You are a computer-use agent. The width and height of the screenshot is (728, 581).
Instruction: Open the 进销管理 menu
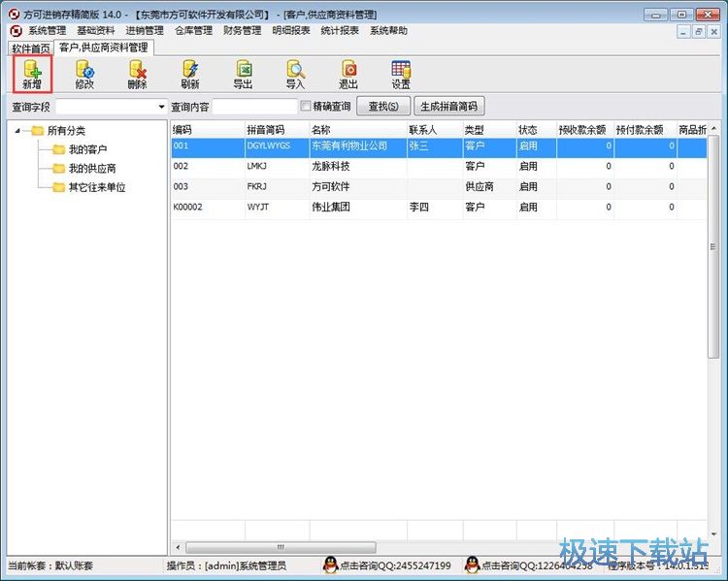pos(145,31)
